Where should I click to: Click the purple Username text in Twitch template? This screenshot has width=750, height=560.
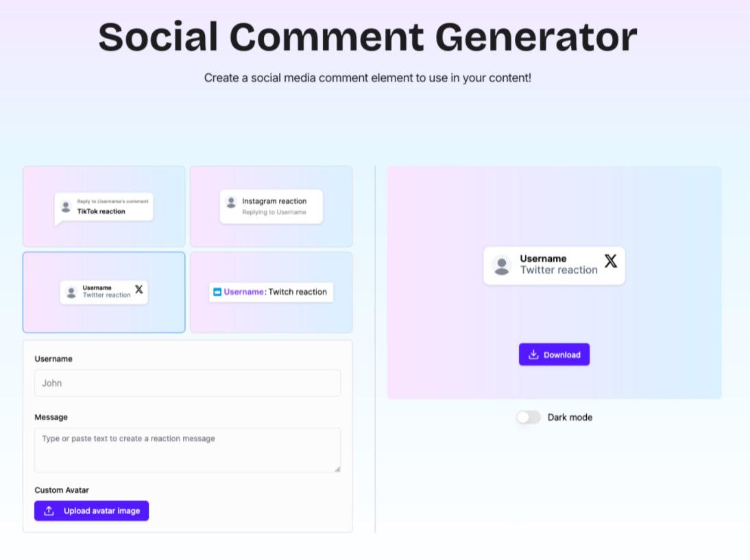[x=243, y=292]
